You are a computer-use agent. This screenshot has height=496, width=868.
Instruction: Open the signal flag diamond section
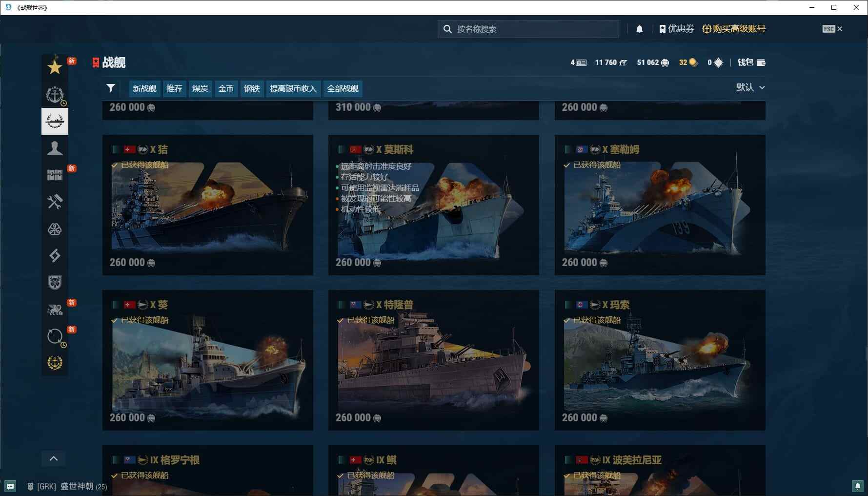55,255
